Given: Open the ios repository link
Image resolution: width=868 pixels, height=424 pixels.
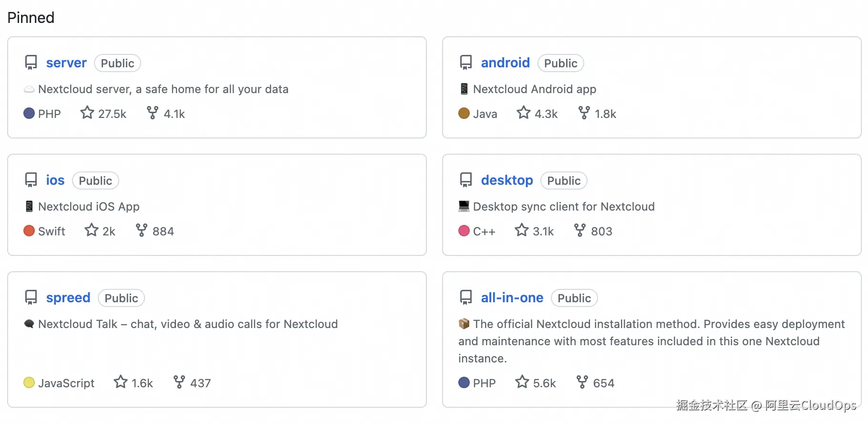Looking at the screenshot, I should tap(55, 180).
